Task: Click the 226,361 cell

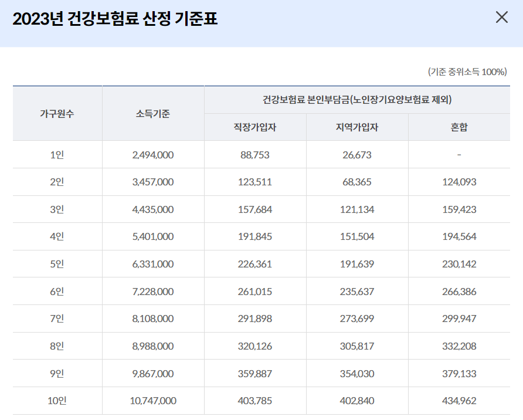Action: click(255, 264)
